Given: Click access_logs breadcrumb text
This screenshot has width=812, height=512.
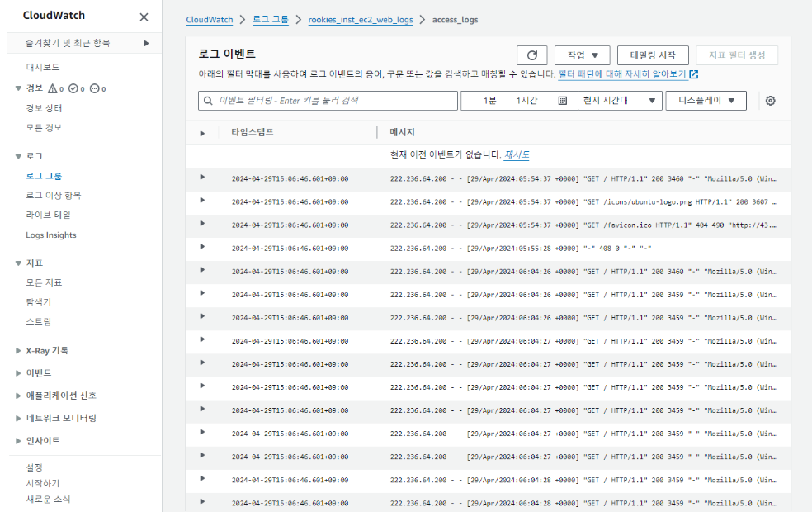Looking at the screenshot, I should (x=456, y=20).
